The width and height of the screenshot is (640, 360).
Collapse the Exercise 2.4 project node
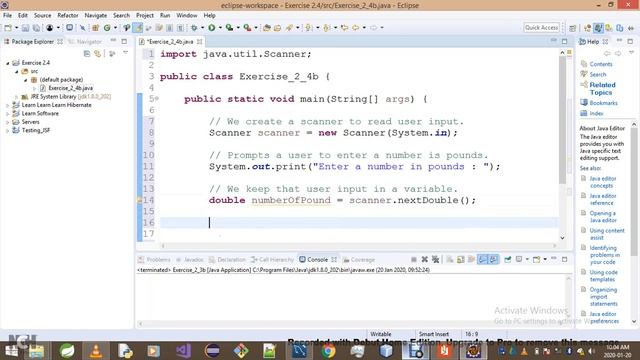click(x=7, y=63)
